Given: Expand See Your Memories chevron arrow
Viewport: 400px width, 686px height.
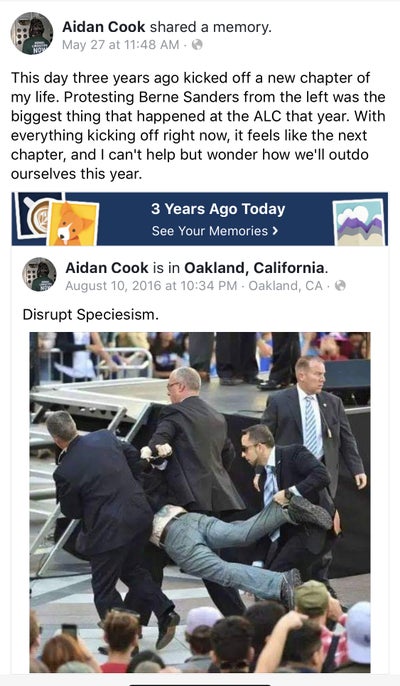Looking at the screenshot, I should coord(275,231).
